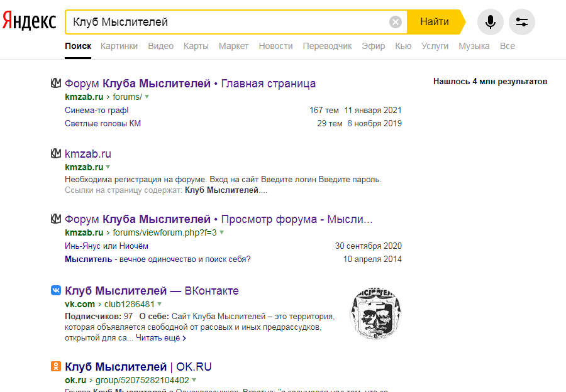This screenshot has width=566, height=392.
Task: Go to the Новости tab
Action: pyautogui.click(x=276, y=46)
